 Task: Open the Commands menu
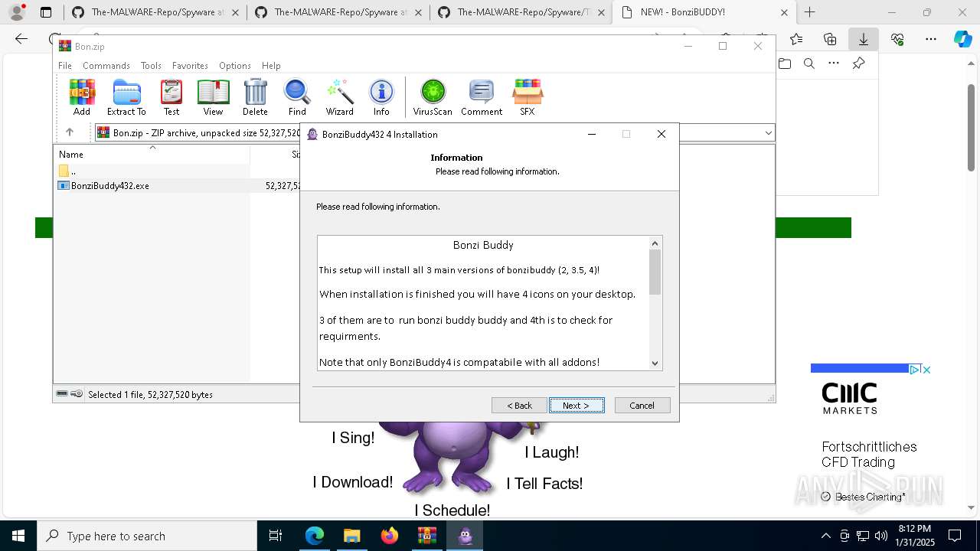[x=106, y=66]
